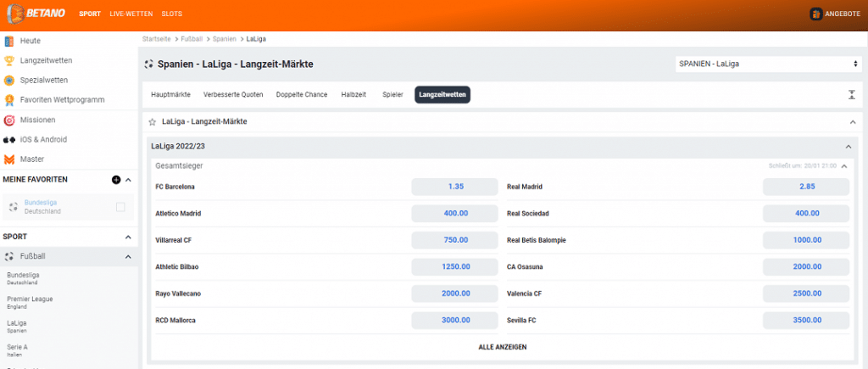This screenshot has width=868, height=369.
Task: Bet on Real Madrid at 2.85
Action: [x=806, y=187]
